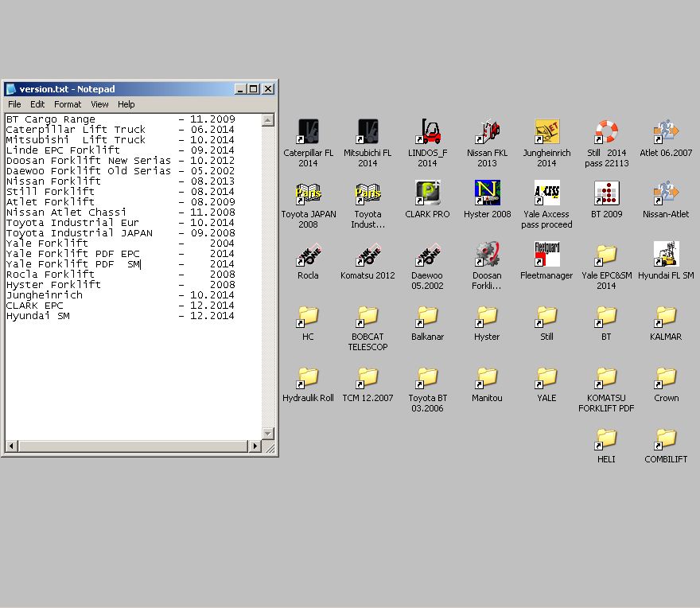Open the Fleetmanager shortcut icon

(546, 255)
